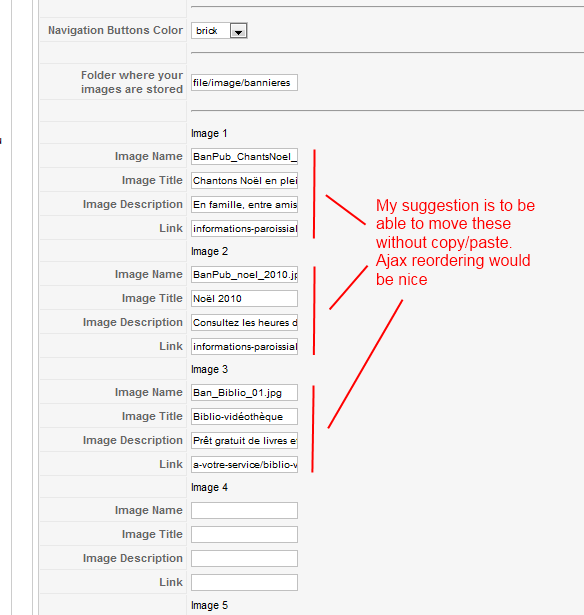Click the Image 2 Link field
The width and height of the screenshot is (584, 615).
[244, 346]
